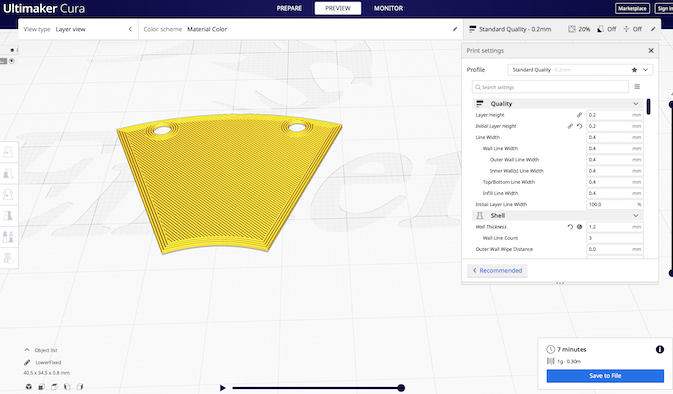Viewport: 673px width, 394px height.
Task: Open the settings visibility hamburger menu
Action: 637,87
